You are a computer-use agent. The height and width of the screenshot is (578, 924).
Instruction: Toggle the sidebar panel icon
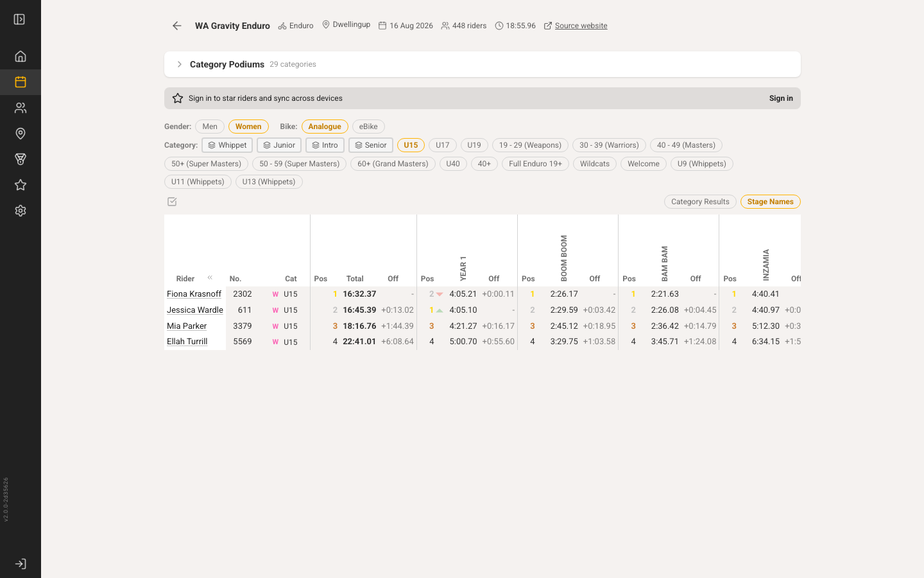click(20, 19)
